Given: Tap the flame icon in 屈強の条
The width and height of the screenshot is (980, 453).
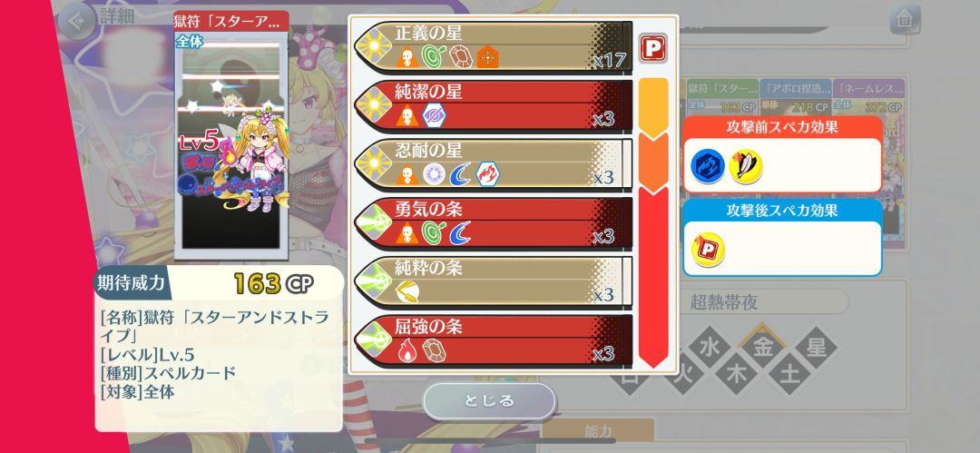Looking at the screenshot, I should pos(407,350).
